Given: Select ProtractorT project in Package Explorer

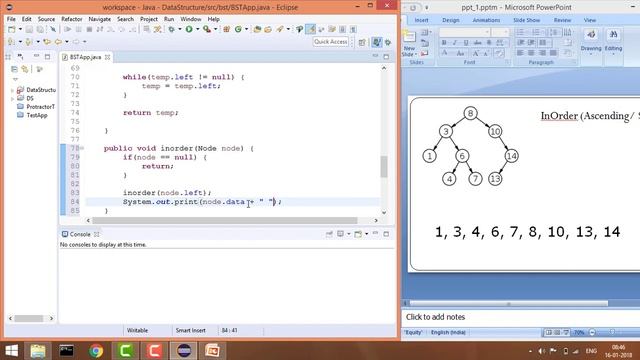Looking at the screenshot, I should 40,107.
